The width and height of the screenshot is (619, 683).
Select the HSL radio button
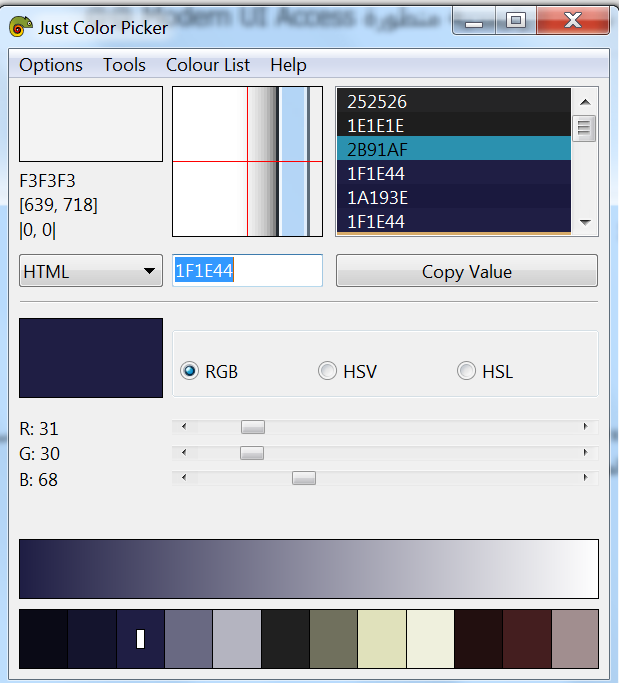(466, 371)
